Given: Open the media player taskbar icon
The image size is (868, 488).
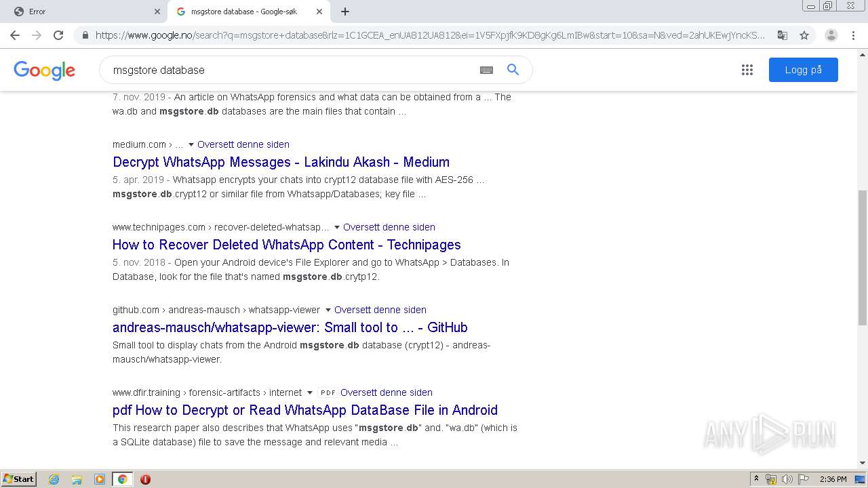Looking at the screenshot, I should 100,479.
